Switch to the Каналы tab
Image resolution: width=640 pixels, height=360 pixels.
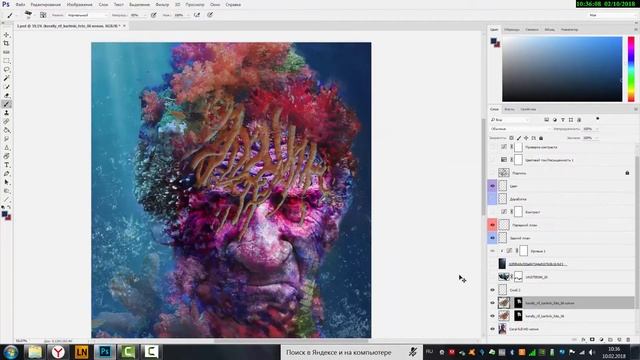click(509, 109)
